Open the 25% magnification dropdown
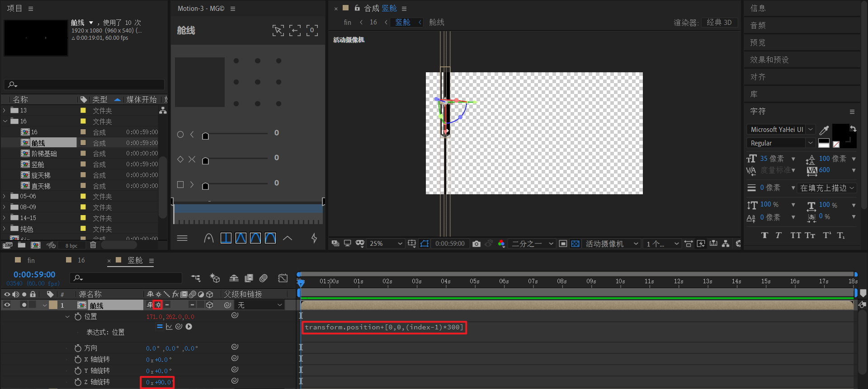 (x=386, y=244)
